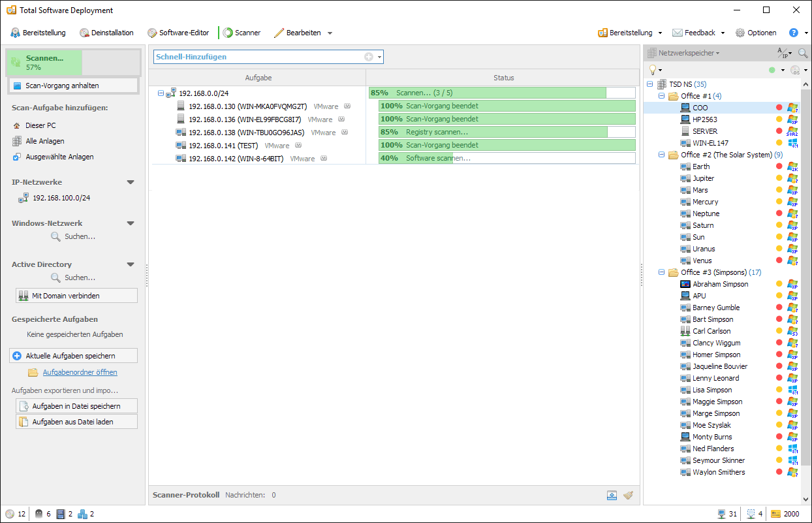Select Homer Simpson in the network tree

tap(716, 355)
